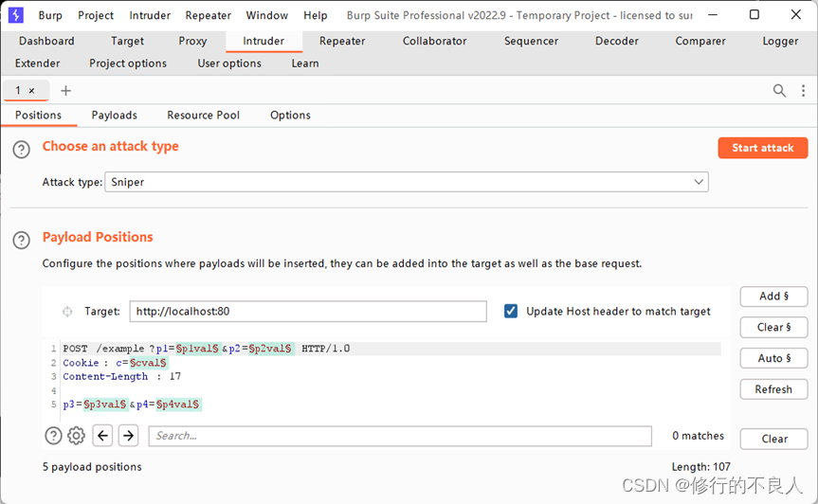Open the Collaborator tab
The height and width of the screenshot is (504, 818).
tap(434, 41)
